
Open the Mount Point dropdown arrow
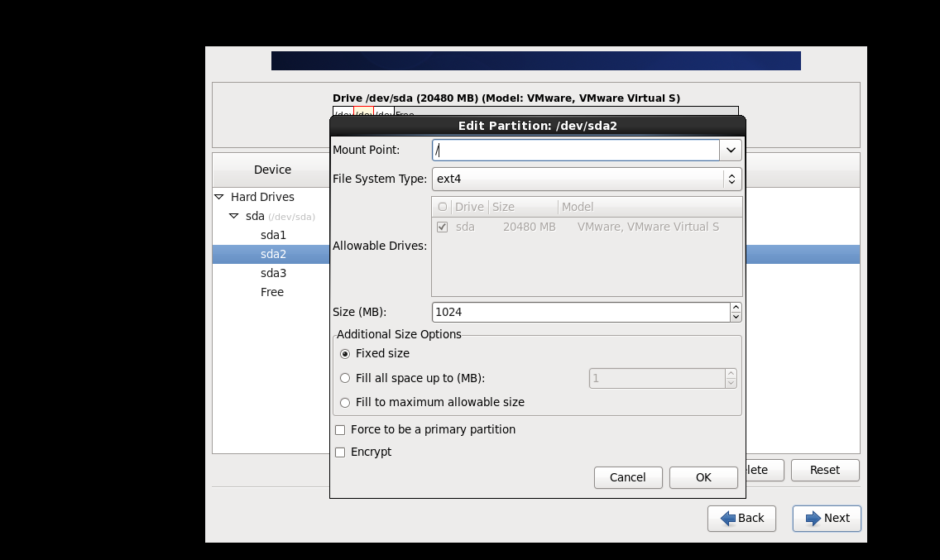click(731, 150)
